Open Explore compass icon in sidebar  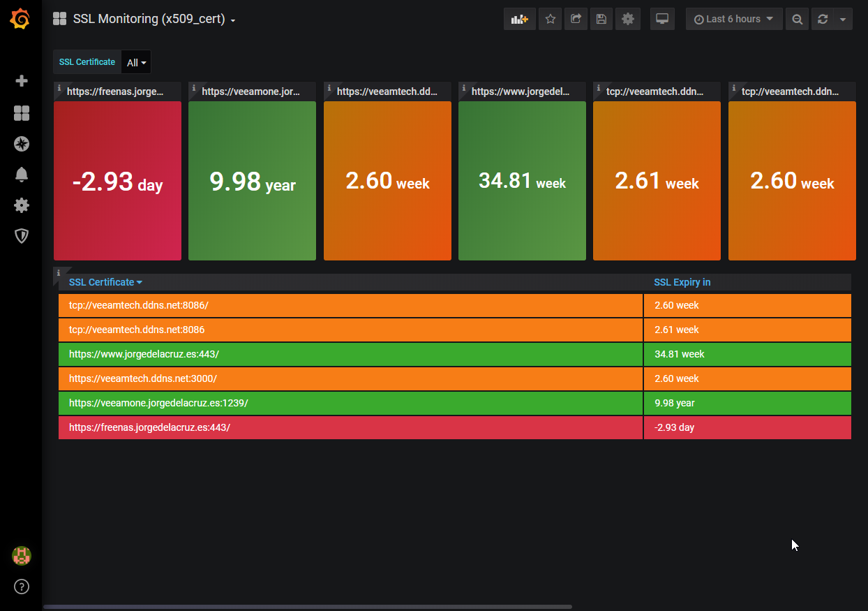click(x=22, y=144)
